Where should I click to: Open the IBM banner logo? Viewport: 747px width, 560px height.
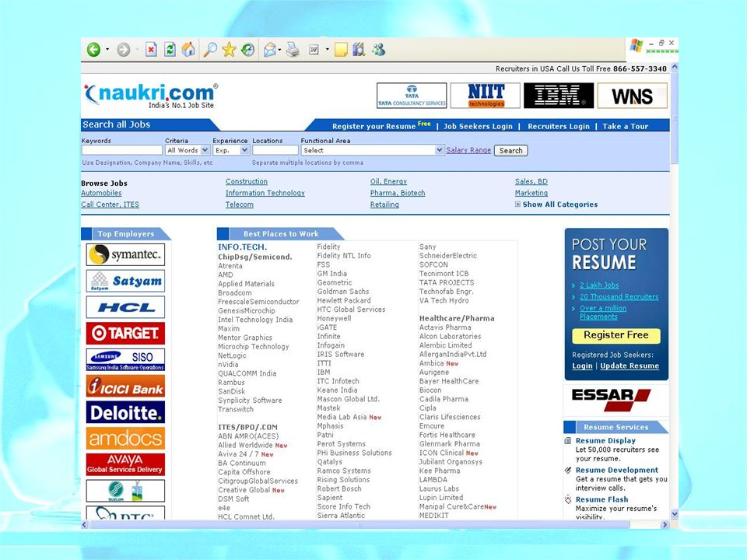[559, 96]
